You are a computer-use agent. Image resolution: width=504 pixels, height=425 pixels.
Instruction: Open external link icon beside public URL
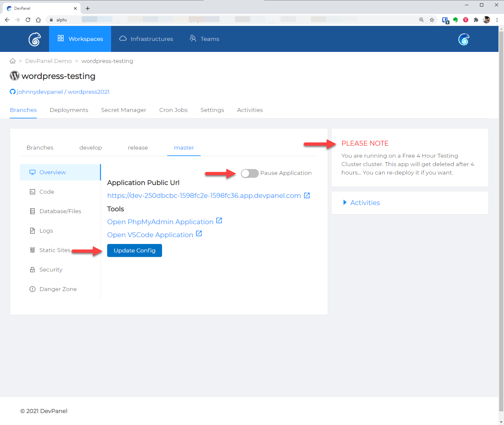[307, 195]
